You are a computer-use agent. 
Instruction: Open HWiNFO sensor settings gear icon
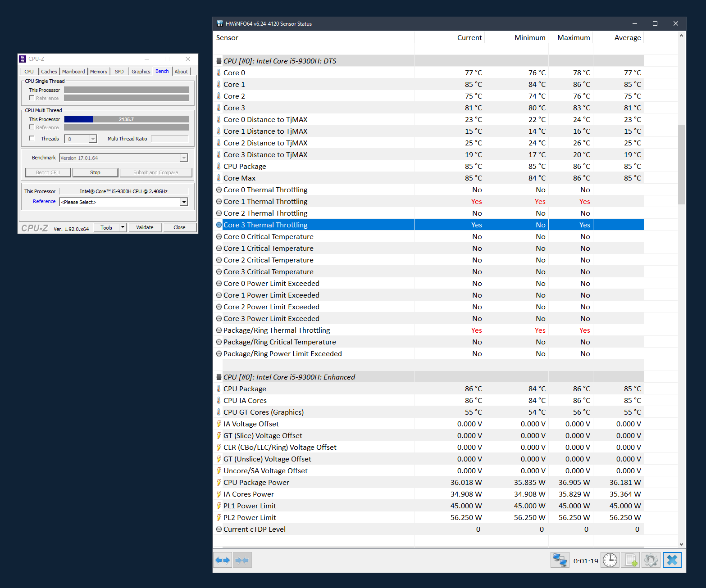(651, 560)
